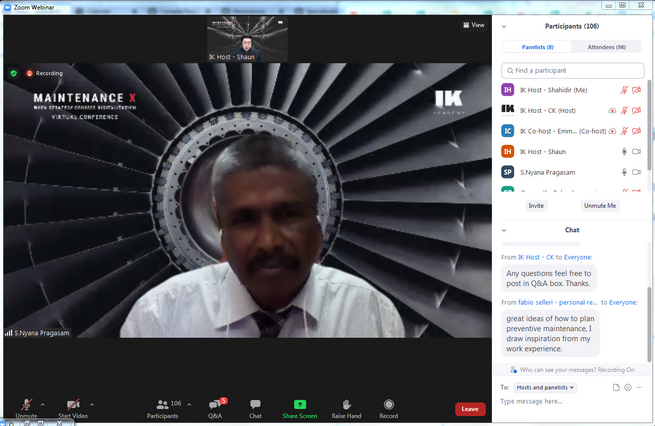
Task: Collapse the Chat panel chevron
Action: (x=504, y=230)
